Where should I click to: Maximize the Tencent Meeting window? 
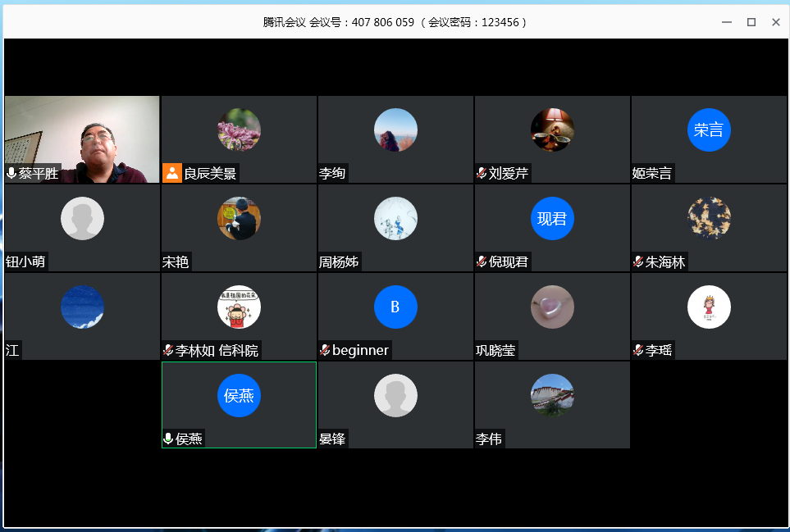(x=751, y=22)
